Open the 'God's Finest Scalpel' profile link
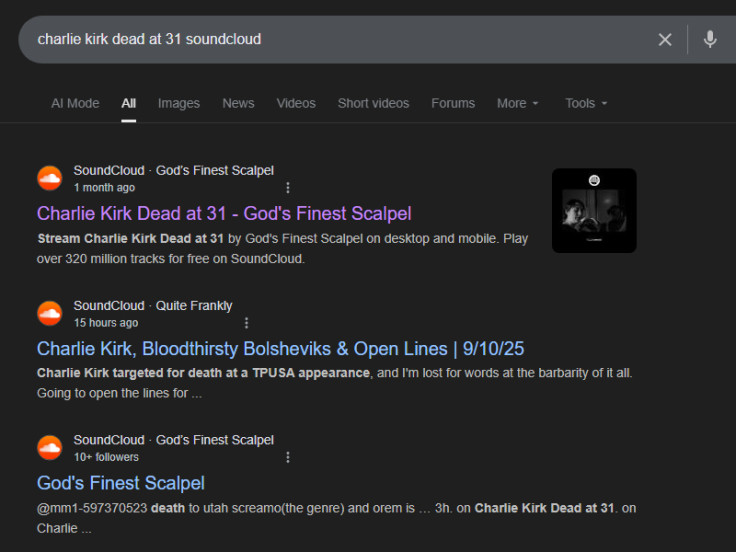The image size is (736, 552). [121, 483]
